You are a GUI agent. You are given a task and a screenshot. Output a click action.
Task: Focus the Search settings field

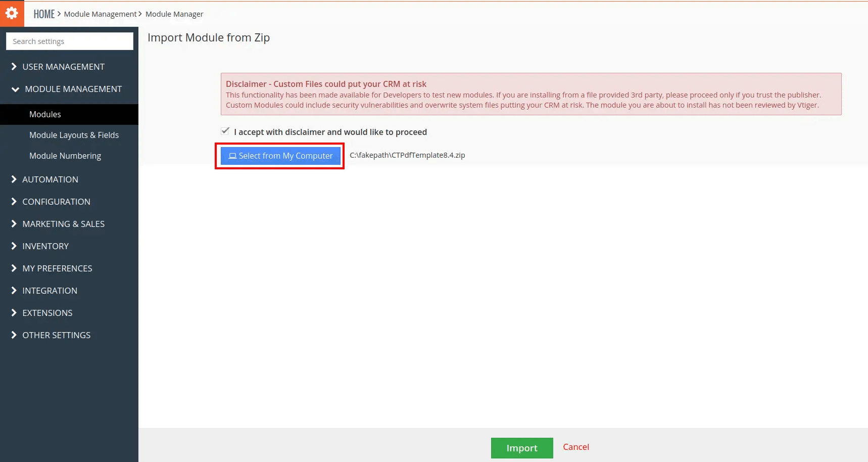coord(70,41)
